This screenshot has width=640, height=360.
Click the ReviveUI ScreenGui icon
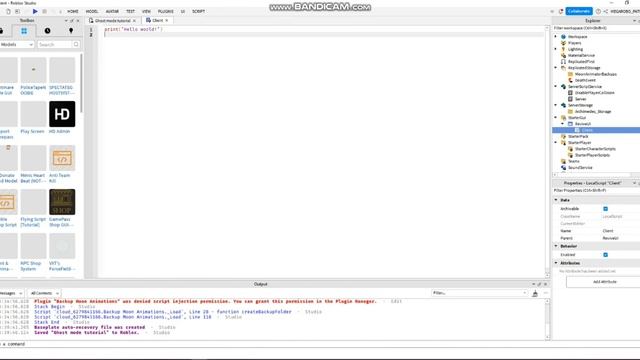(x=571, y=124)
